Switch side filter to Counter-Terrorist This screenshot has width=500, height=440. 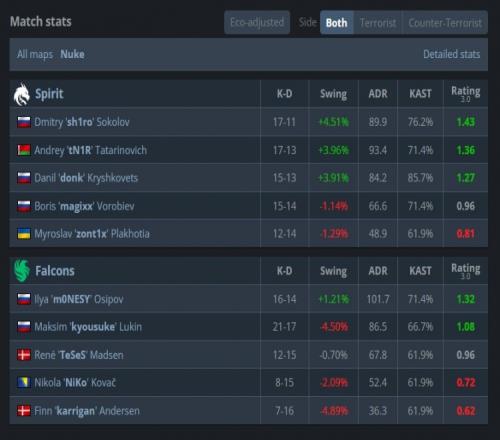click(445, 22)
